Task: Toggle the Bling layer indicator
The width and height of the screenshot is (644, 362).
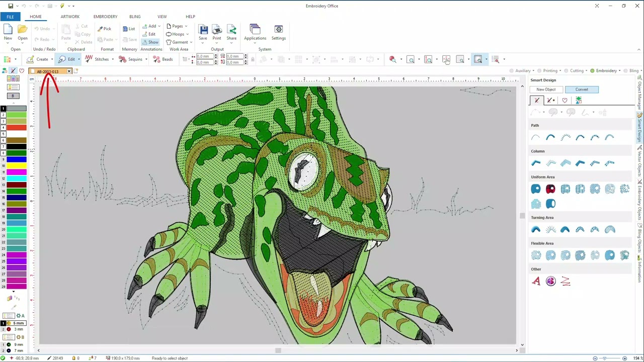Action: 625,71
